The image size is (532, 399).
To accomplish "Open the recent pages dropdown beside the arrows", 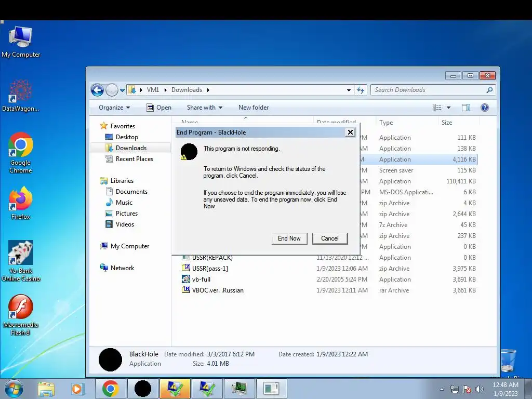I will tap(122, 90).
